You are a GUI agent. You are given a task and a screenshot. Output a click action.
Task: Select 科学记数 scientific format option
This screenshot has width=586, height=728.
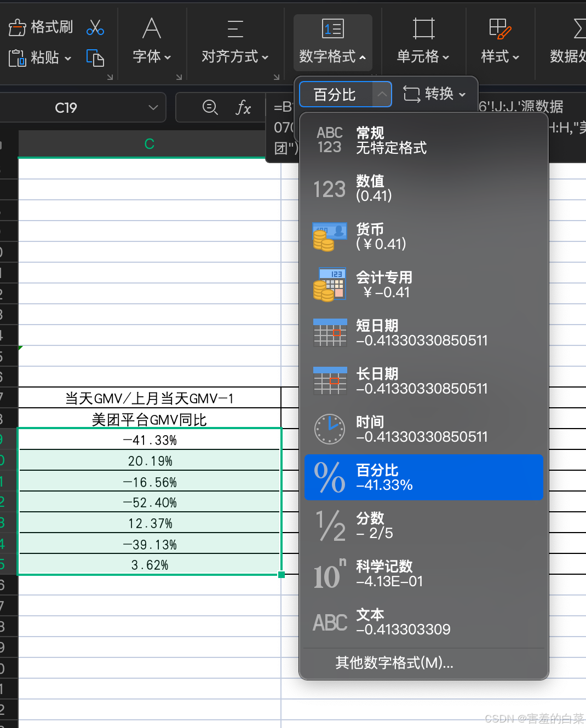tap(423, 574)
